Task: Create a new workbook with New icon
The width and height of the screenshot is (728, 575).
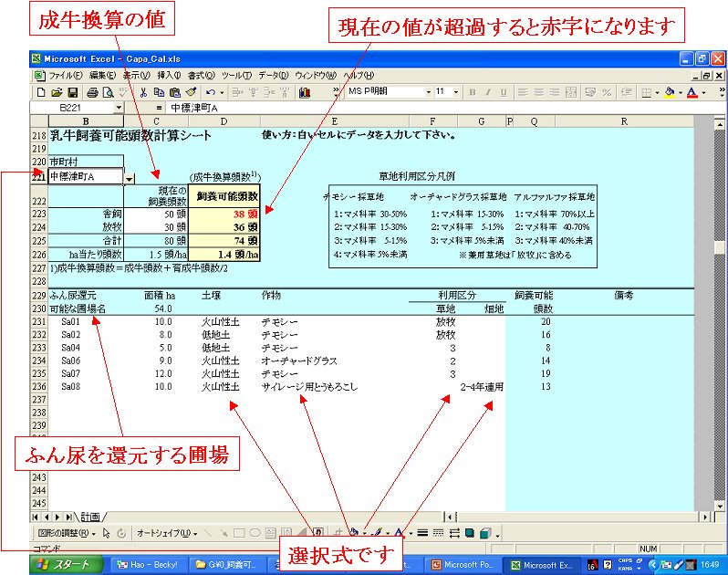Action: (41, 92)
